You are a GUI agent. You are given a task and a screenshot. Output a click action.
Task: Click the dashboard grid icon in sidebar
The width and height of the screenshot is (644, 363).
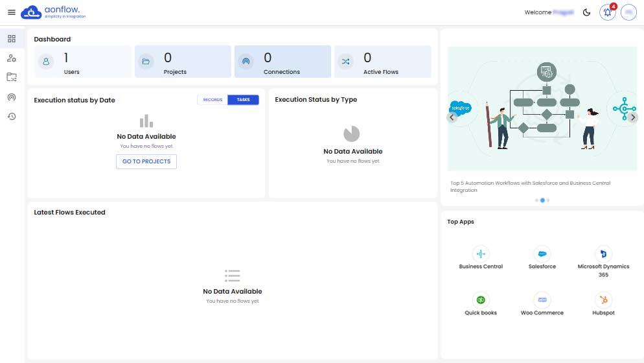[x=12, y=39]
